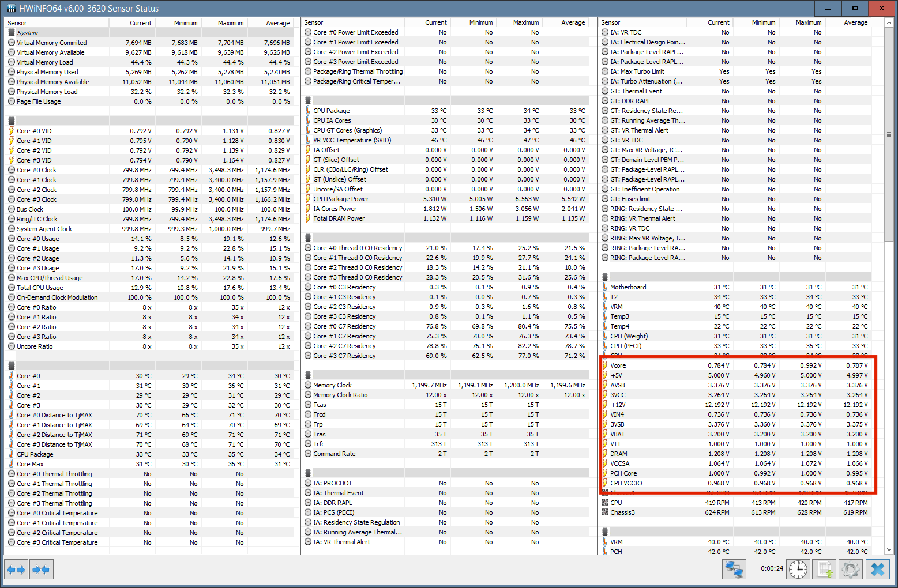898x588 pixels.
Task: Click the circle icon beside Bus Clock
Action: 12,209
